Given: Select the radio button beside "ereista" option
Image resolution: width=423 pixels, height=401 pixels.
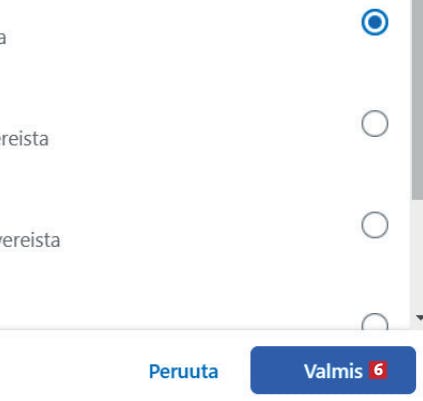Looking at the screenshot, I should click(375, 123).
